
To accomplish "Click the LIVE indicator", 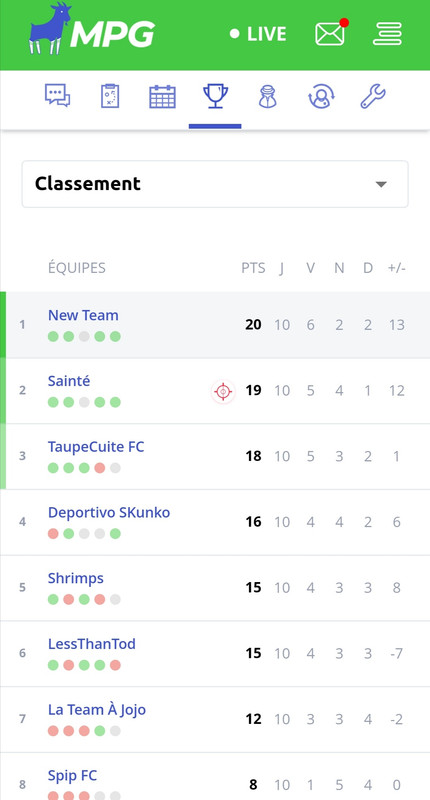I will pos(258,34).
